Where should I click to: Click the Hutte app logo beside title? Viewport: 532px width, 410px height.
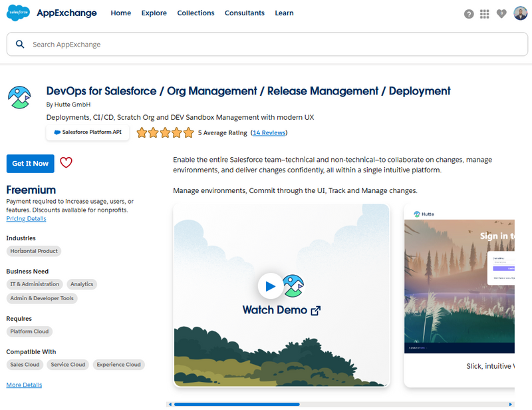coord(20,97)
